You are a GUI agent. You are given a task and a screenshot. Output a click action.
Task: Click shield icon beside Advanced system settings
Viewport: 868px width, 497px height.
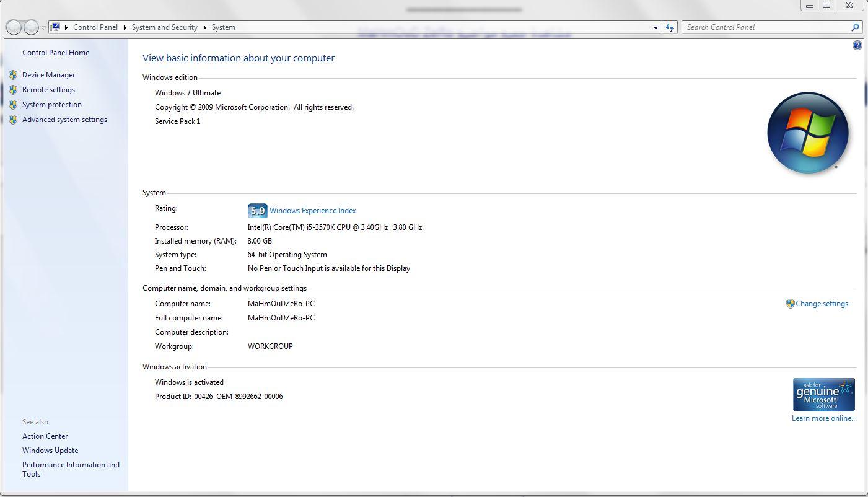[x=13, y=120]
